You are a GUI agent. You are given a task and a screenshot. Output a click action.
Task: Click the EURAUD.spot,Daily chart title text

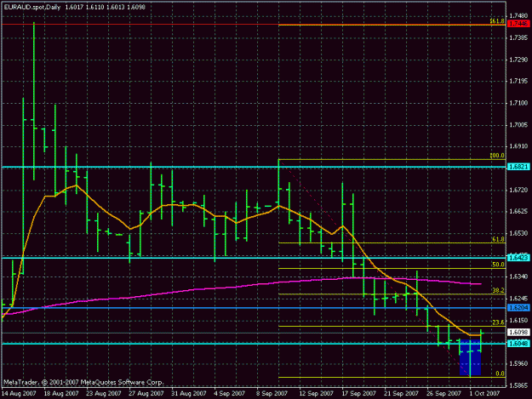tap(32, 7)
